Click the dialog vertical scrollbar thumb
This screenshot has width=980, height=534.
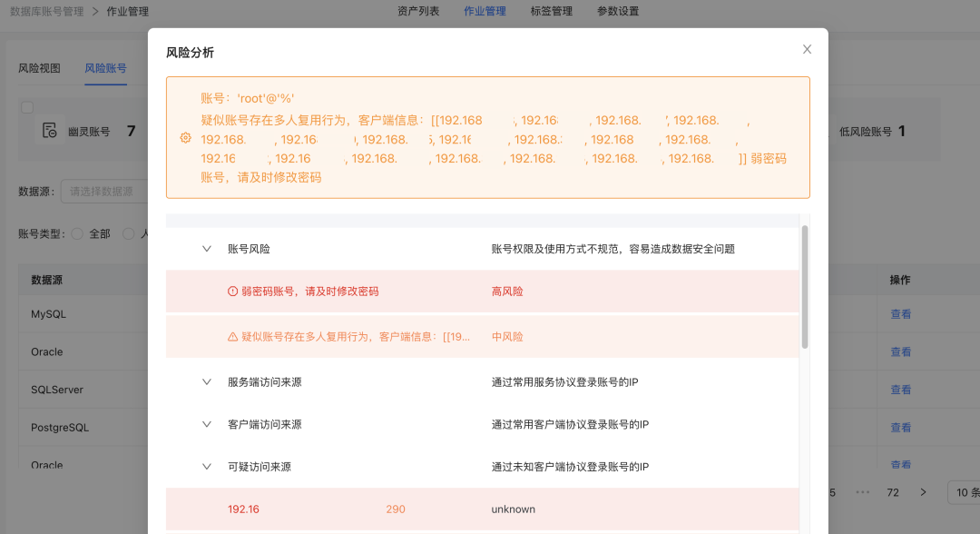coord(805,287)
